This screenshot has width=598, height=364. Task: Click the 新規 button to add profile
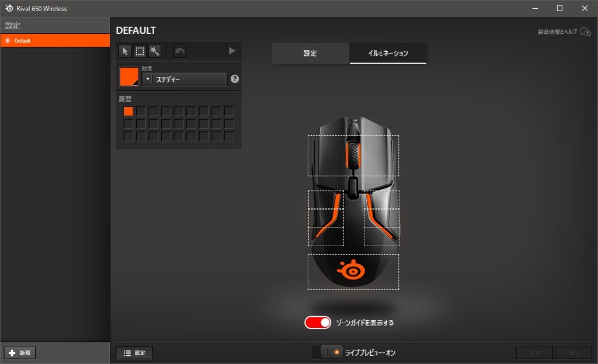pyautogui.click(x=20, y=353)
